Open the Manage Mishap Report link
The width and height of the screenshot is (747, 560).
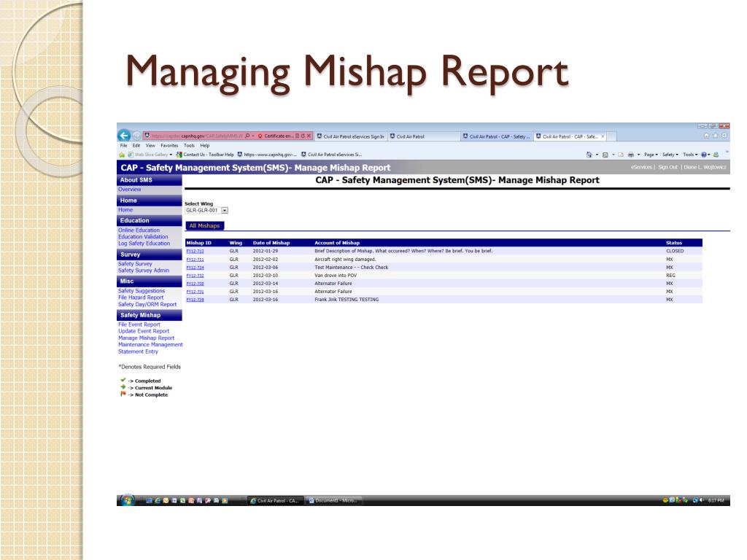tap(146, 338)
